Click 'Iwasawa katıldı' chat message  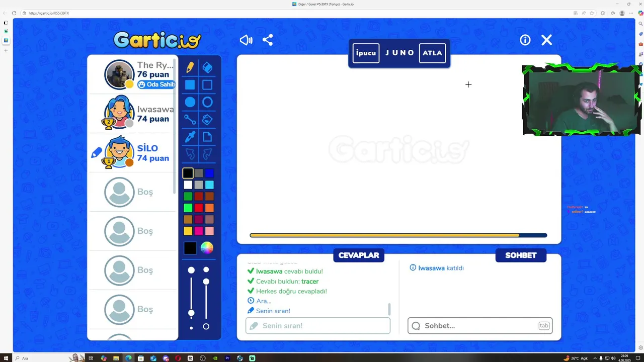437,268
